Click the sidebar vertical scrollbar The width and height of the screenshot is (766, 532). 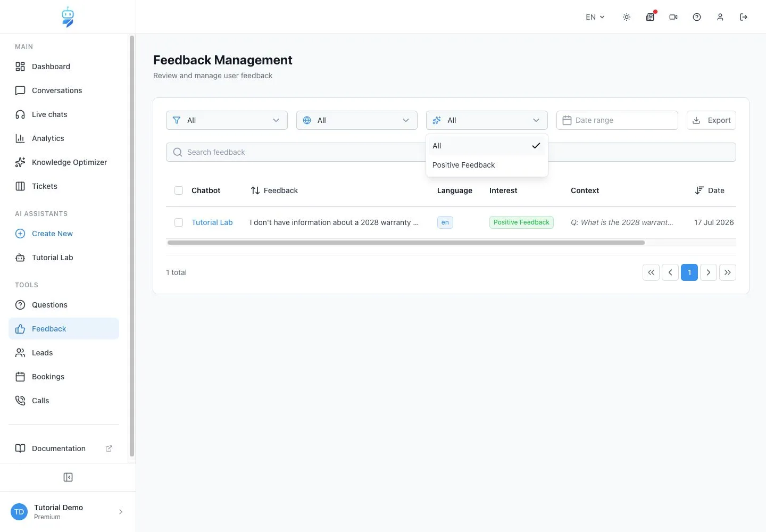pos(132,246)
